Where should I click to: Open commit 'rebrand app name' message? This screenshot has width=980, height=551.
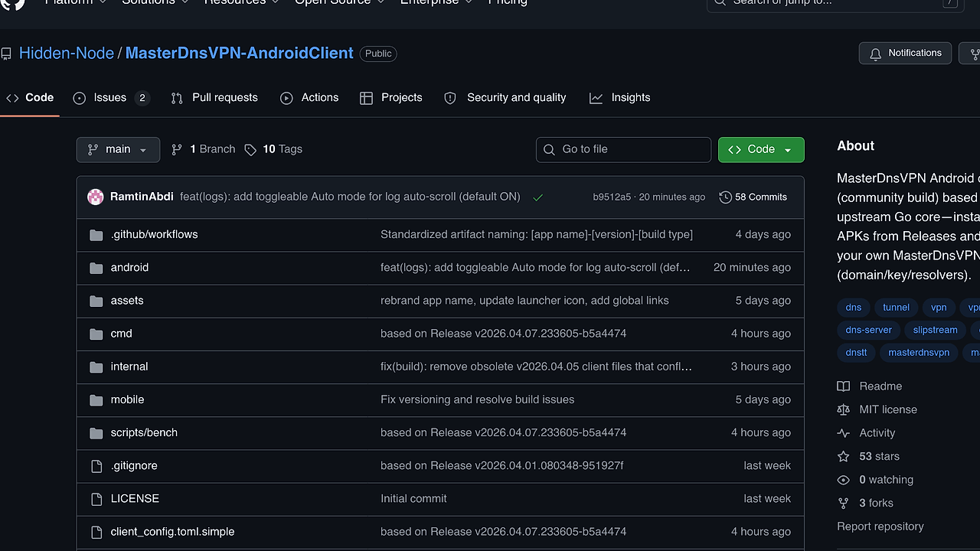click(524, 300)
